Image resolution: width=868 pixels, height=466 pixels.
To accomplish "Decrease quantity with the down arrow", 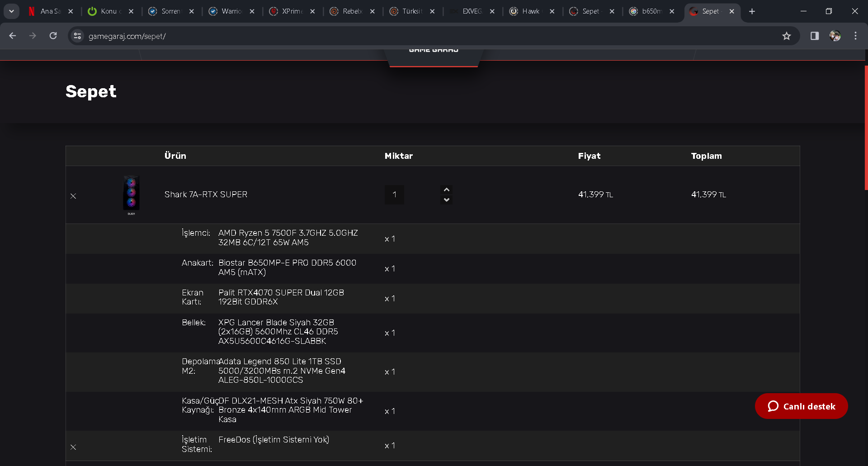I will 447,200.
